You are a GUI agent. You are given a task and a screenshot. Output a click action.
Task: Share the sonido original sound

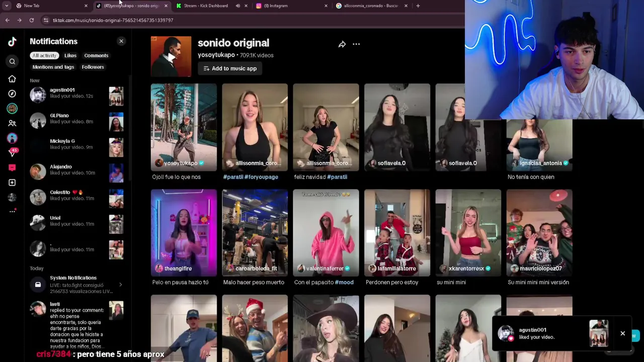pyautogui.click(x=342, y=44)
